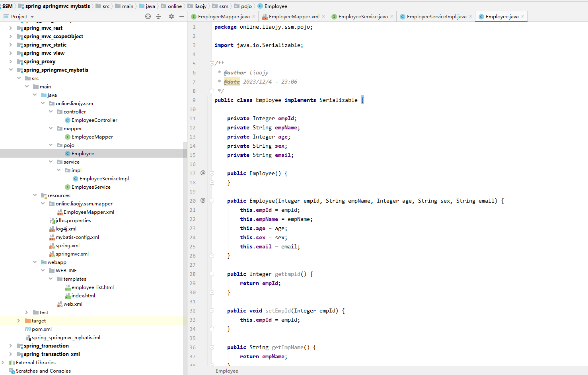Fold the getEmpId method at line 28

212,274
